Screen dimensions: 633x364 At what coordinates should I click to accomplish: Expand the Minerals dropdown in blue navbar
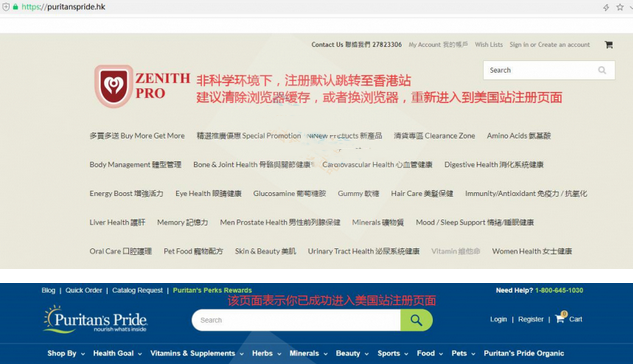point(308,354)
